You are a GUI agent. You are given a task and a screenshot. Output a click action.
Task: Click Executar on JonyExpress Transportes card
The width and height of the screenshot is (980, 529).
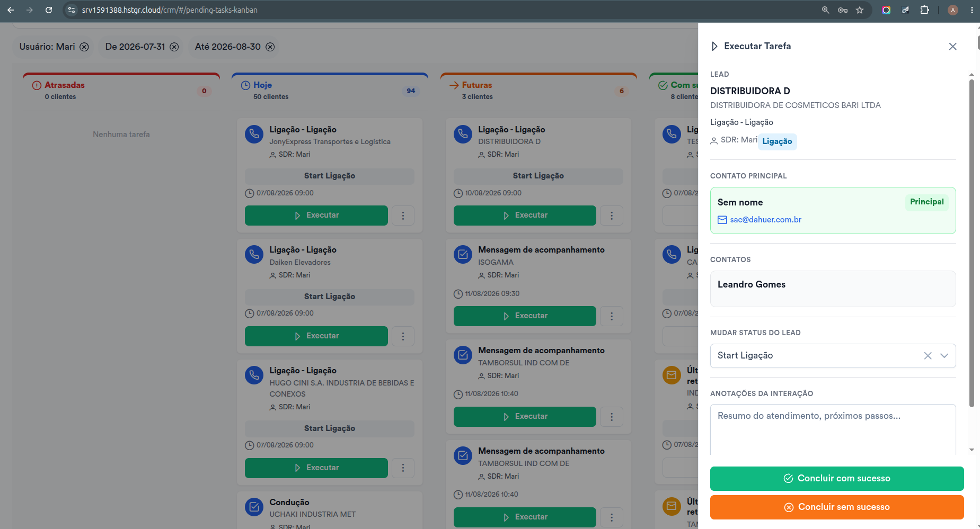click(316, 216)
